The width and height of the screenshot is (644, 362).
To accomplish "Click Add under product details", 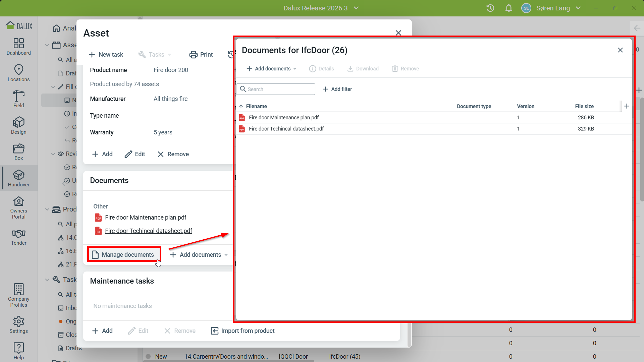I will click(102, 154).
